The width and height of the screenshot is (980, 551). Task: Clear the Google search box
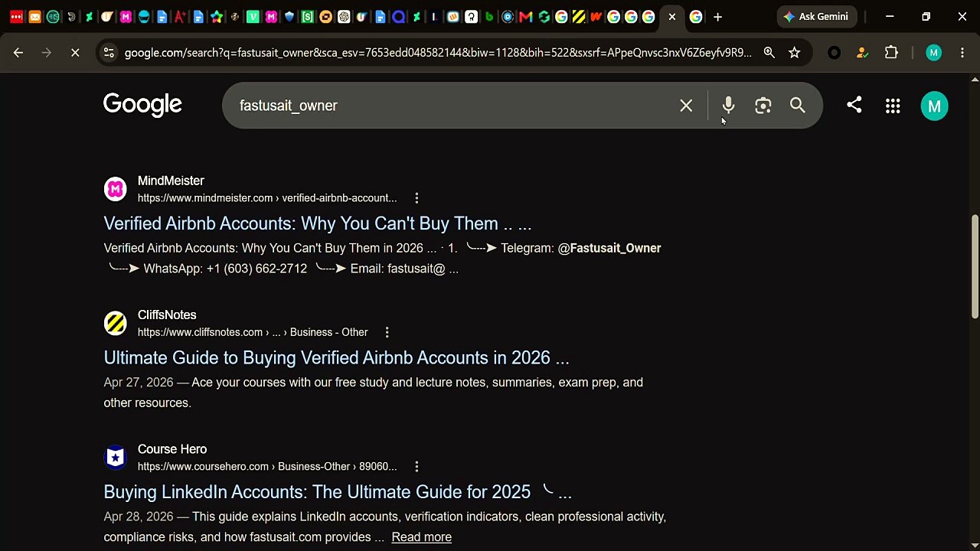point(686,106)
